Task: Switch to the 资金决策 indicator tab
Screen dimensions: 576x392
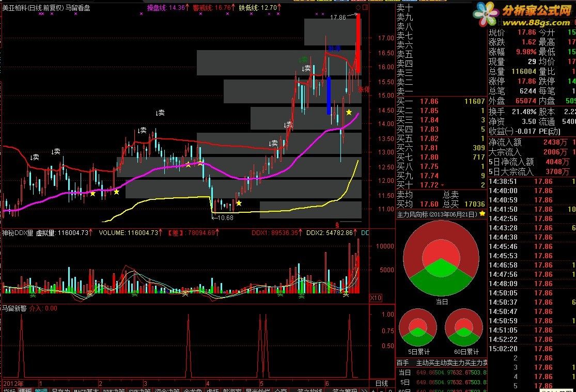Action: click(167, 390)
